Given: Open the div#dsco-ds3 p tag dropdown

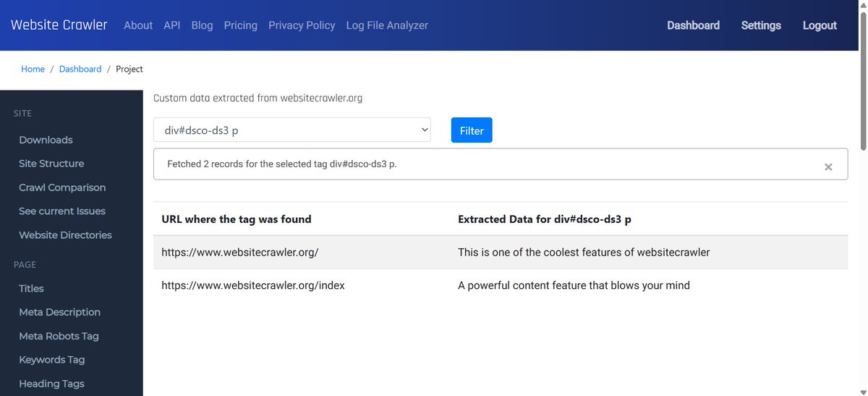Looking at the screenshot, I should click(x=292, y=130).
